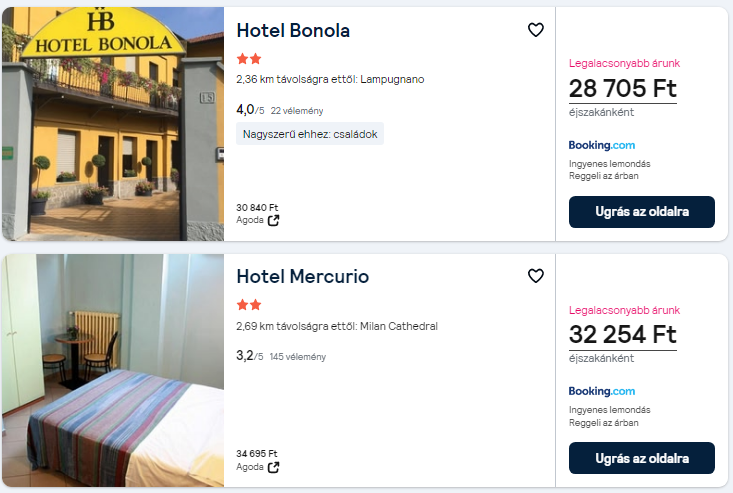Image resolution: width=733 pixels, height=493 pixels.
Task: Open Agoda external link icon for Hotel Mercurio
Action: point(273,467)
